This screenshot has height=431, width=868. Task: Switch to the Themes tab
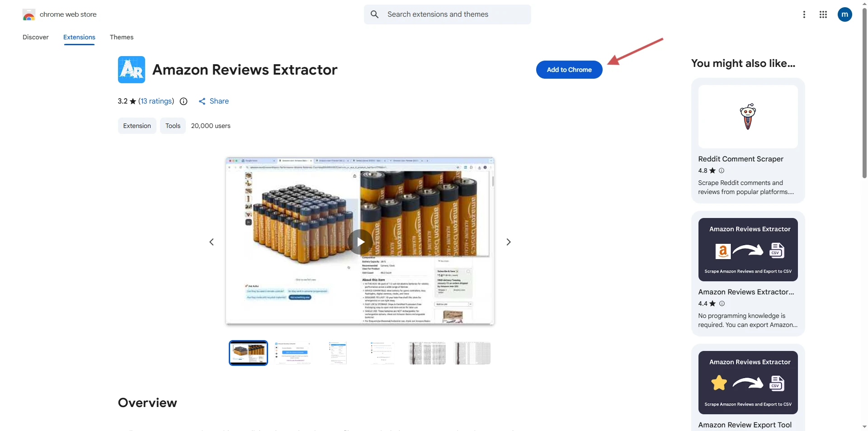click(x=122, y=37)
